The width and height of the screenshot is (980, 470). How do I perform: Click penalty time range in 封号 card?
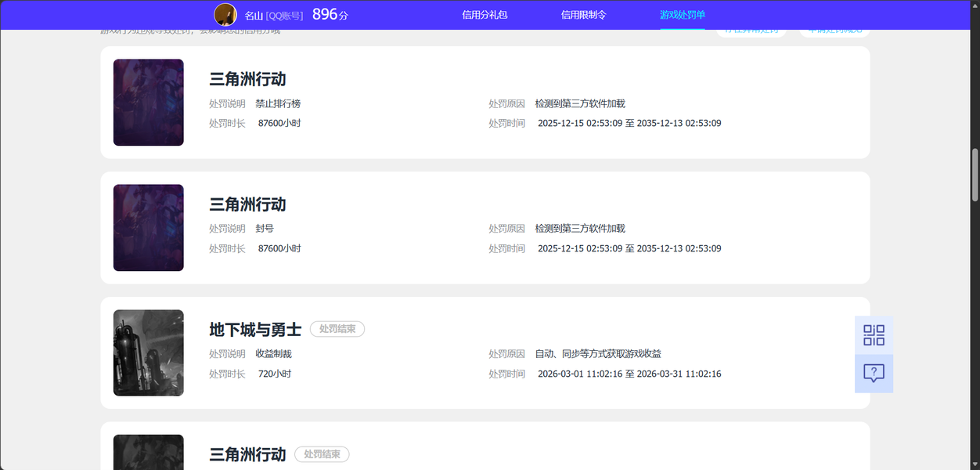point(629,248)
